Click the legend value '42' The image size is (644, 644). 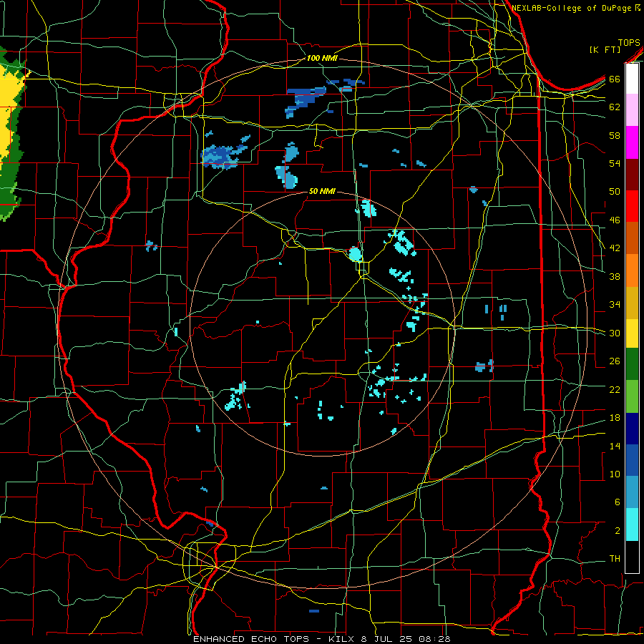pyautogui.click(x=615, y=248)
